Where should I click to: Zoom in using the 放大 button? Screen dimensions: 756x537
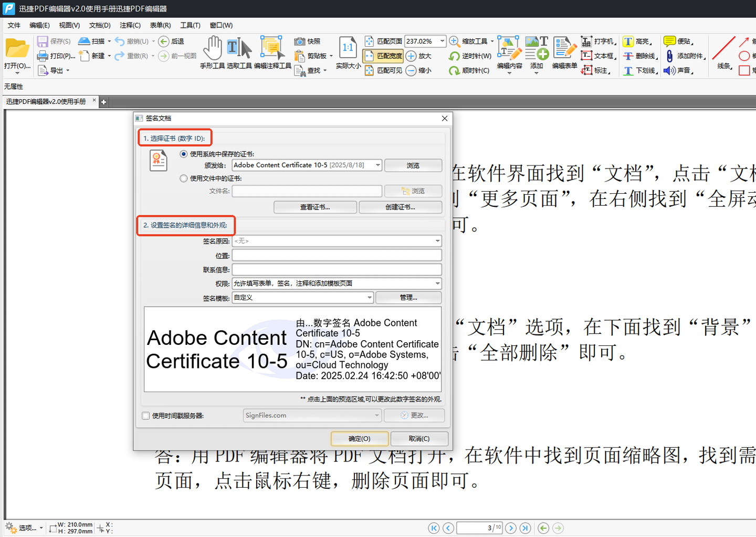418,56
